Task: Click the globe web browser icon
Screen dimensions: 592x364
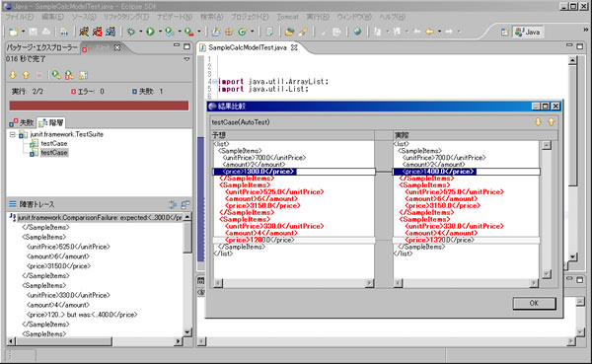Action: (x=357, y=32)
